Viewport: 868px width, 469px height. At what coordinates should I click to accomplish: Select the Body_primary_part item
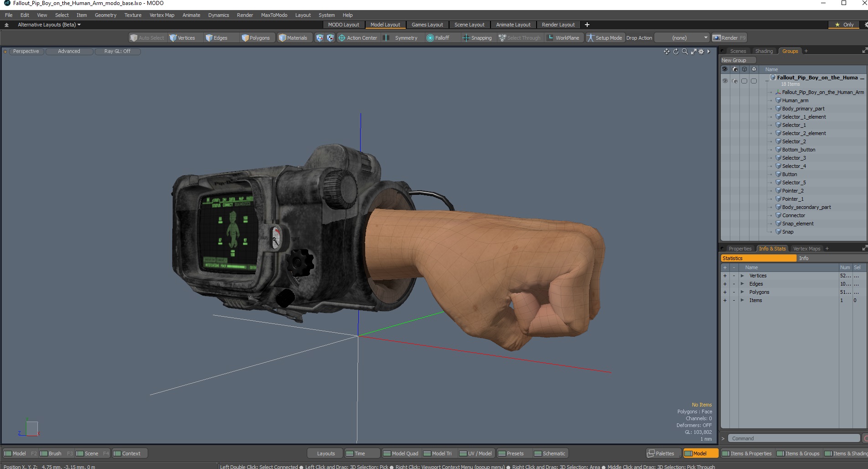803,109
